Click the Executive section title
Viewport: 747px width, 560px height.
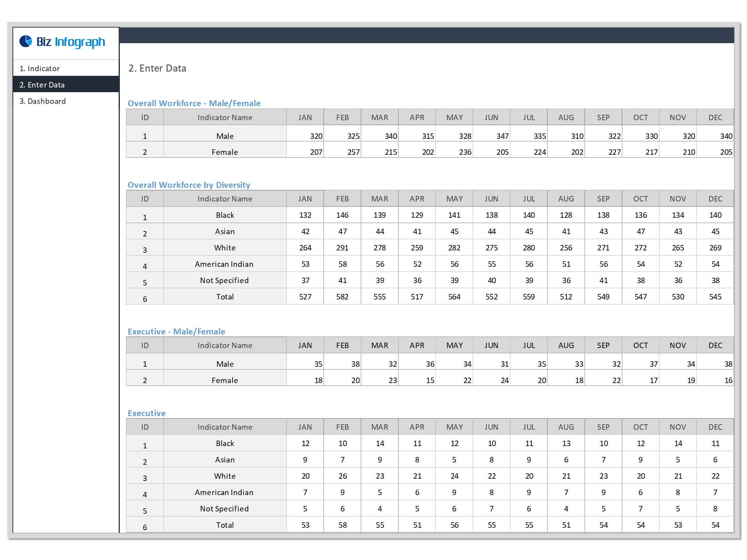click(x=146, y=413)
